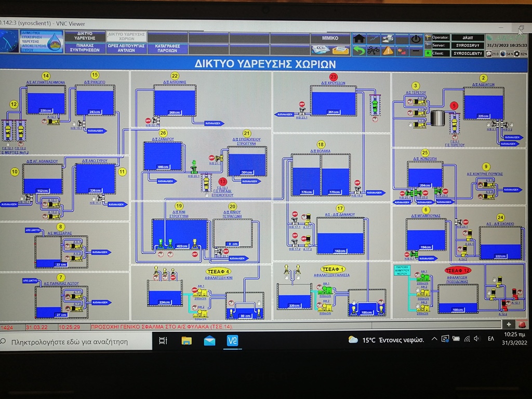Image resolution: width=532 pixels, height=399 pixels.
Task: Open the trend chart icon
Action: [373, 39]
